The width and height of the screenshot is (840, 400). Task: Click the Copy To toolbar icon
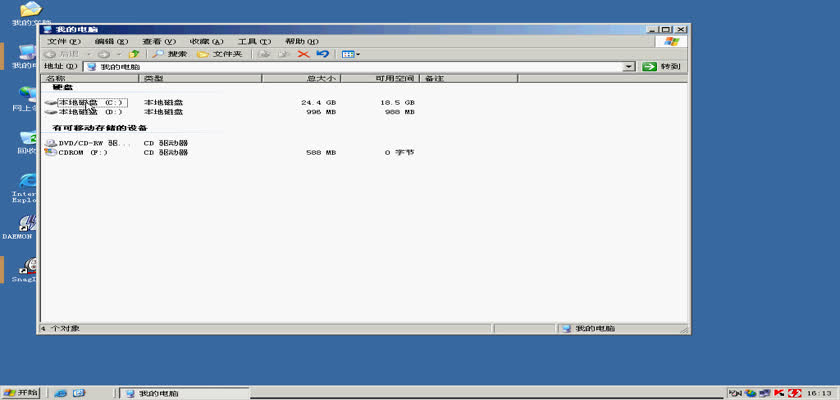[x=284, y=54]
